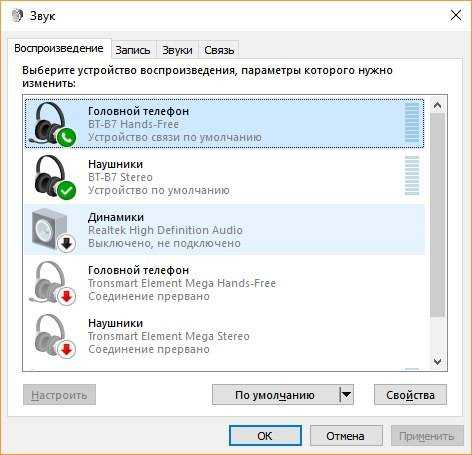Click 'Выключено, не подключено' status text
The height and width of the screenshot is (455, 472).
pyautogui.click(x=164, y=243)
